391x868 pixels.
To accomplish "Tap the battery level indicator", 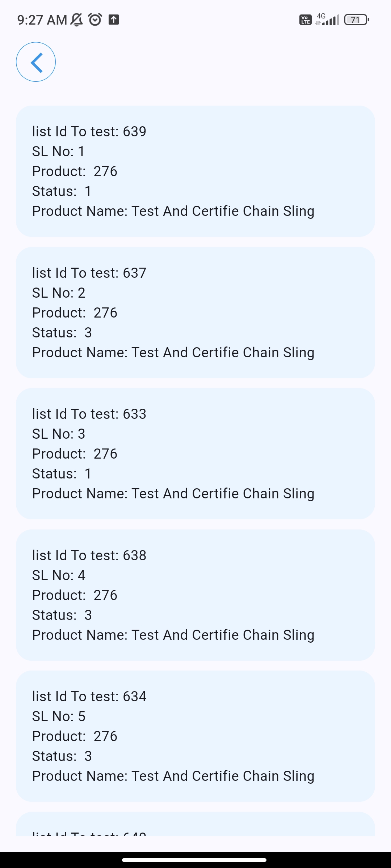I will (357, 20).
